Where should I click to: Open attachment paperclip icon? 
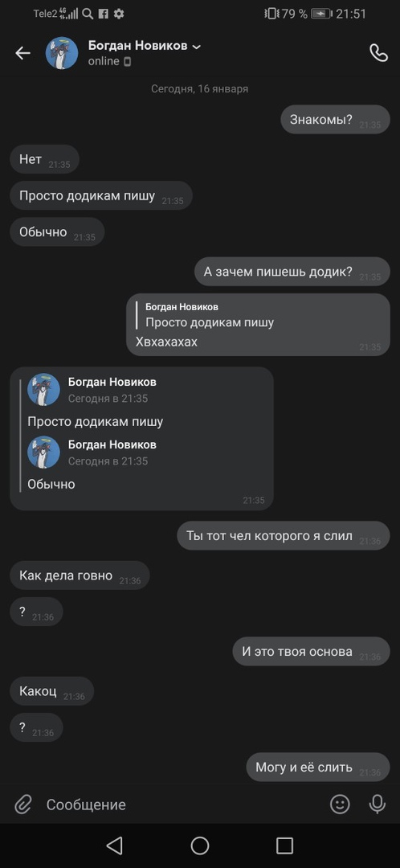pyautogui.click(x=22, y=805)
